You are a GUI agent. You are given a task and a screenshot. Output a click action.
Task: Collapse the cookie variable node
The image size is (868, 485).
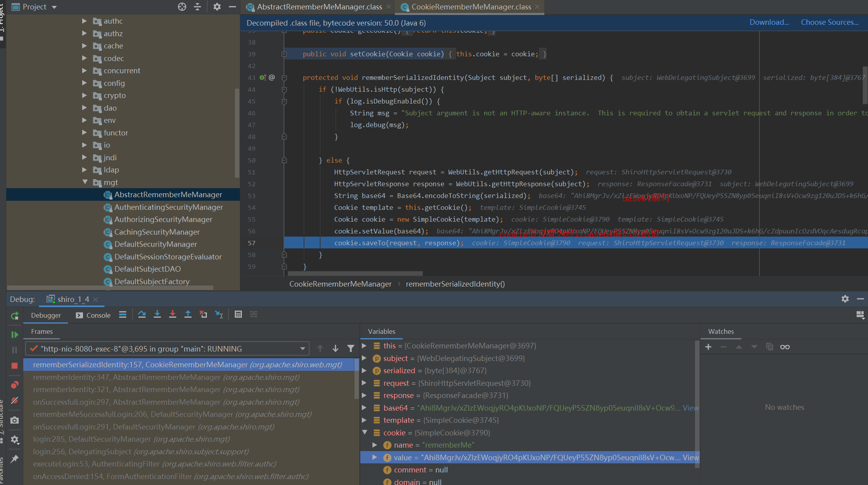click(365, 432)
